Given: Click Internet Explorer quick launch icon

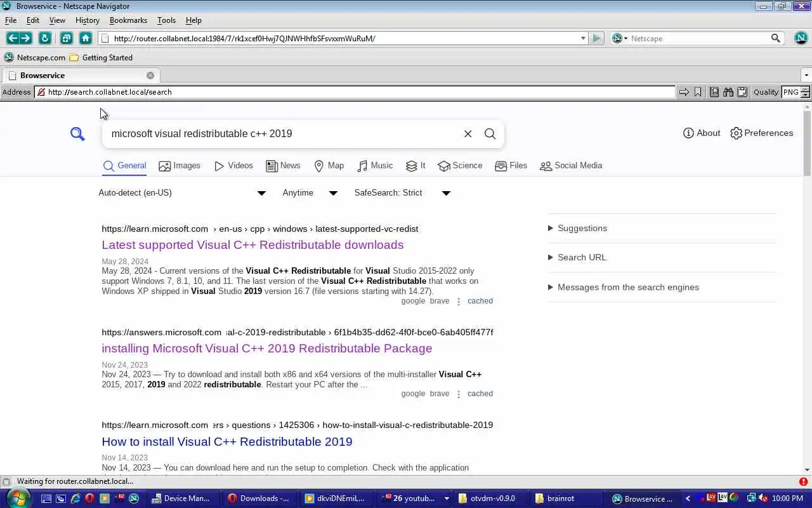Looking at the screenshot, I should click(75, 498).
